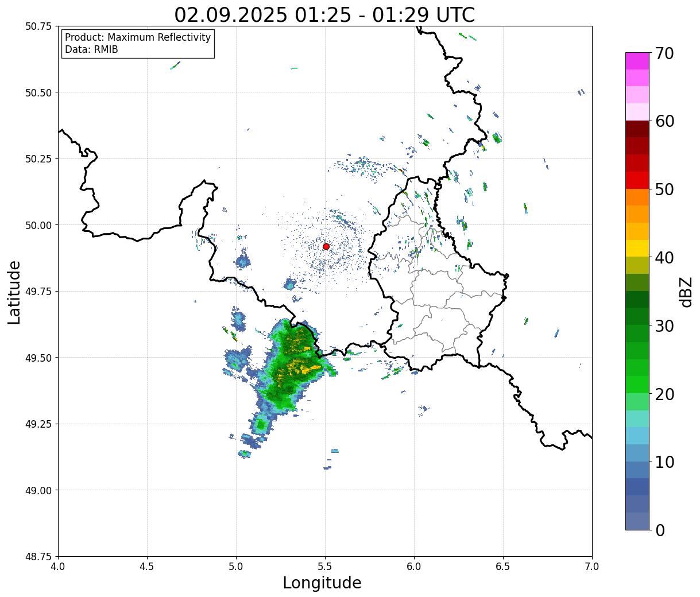The height and width of the screenshot is (597, 700).
Task: Click the colorbar tick label 10
Action: pos(664,462)
